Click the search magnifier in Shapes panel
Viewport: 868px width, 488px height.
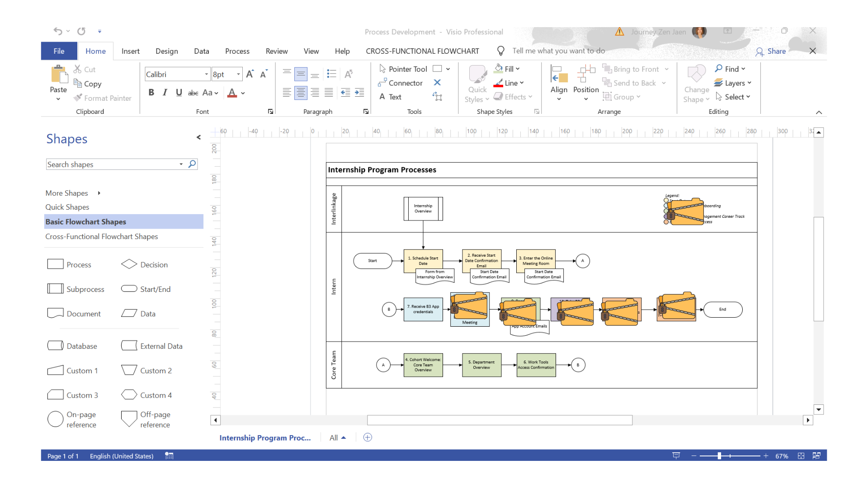tap(192, 164)
